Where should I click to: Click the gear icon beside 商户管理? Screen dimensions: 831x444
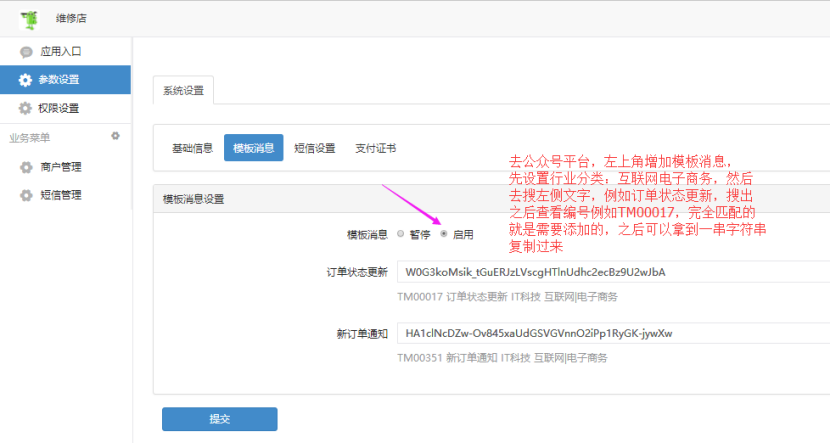click(x=26, y=167)
